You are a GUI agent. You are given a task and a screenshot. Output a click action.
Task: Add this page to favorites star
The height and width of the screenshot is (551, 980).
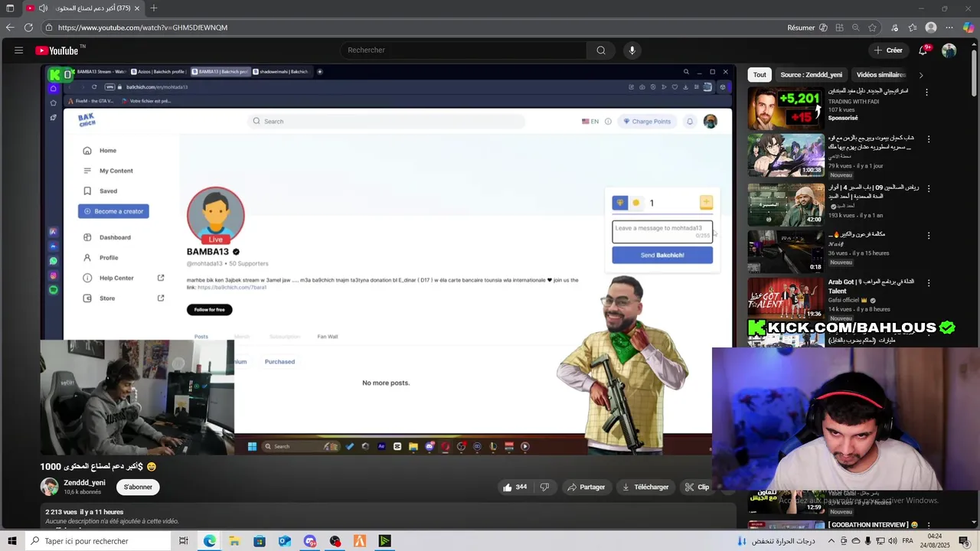pyautogui.click(x=873, y=28)
